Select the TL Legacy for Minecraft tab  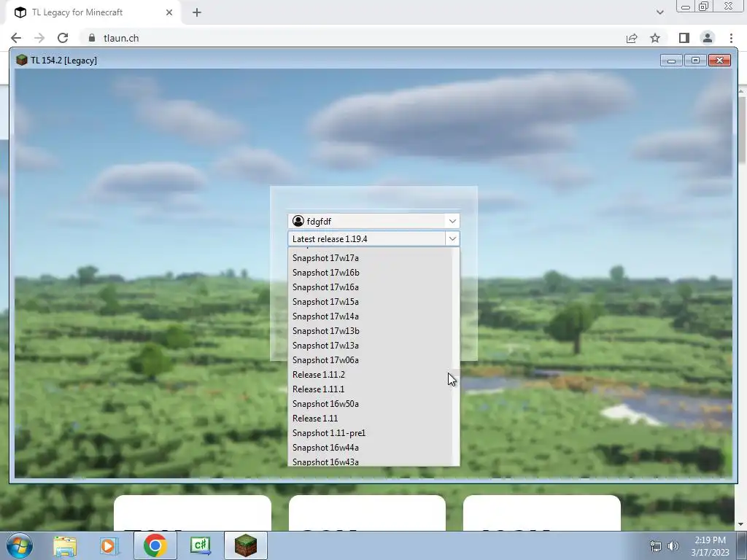click(x=94, y=12)
